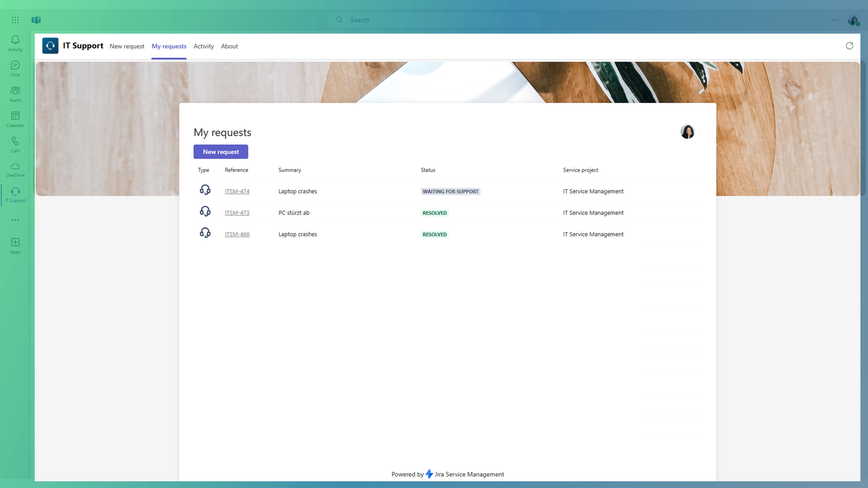
Task: Click the ITSM-474 request link
Action: pos(237,191)
